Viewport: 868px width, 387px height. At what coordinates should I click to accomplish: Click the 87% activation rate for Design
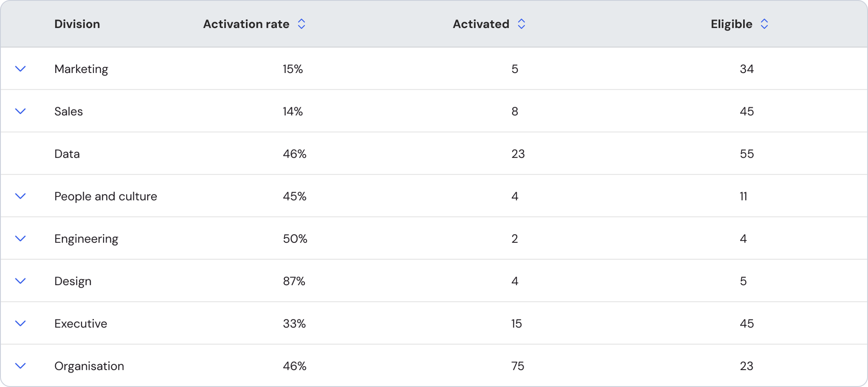pos(294,280)
